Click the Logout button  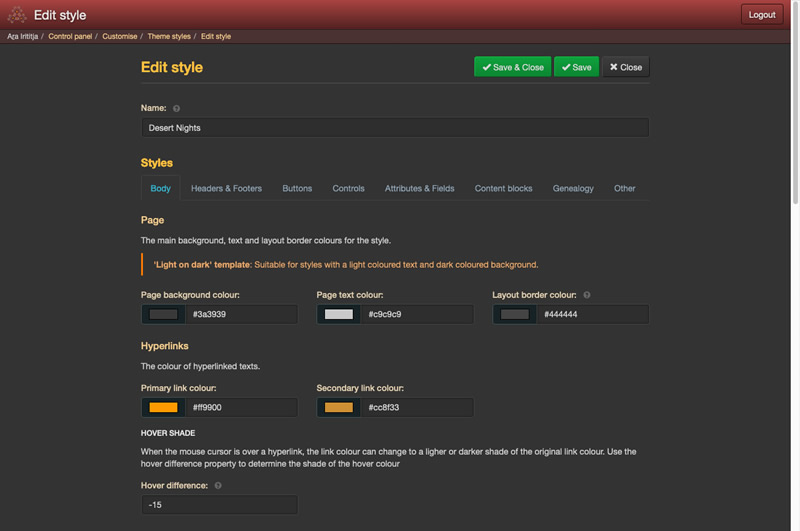[x=762, y=15]
